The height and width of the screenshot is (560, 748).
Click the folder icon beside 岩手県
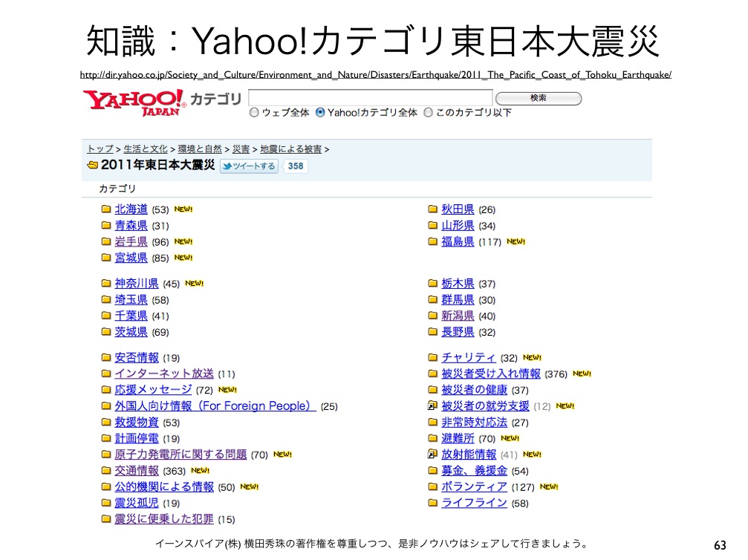106,241
